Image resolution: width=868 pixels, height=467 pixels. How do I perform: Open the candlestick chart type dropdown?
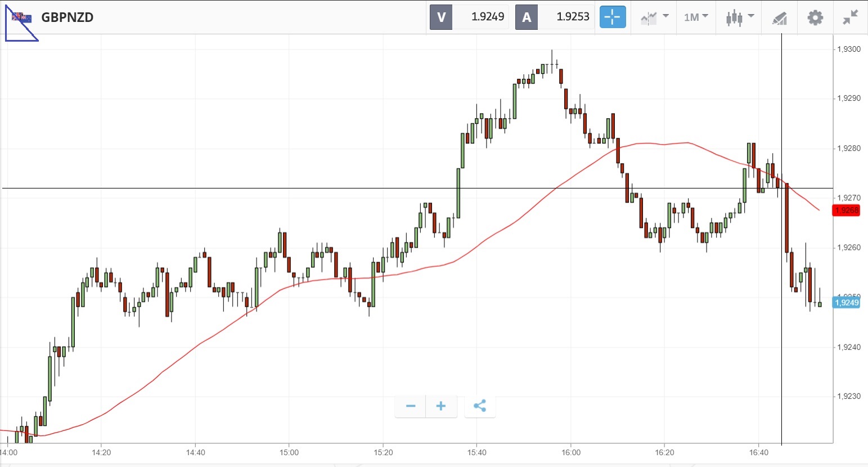point(739,17)
